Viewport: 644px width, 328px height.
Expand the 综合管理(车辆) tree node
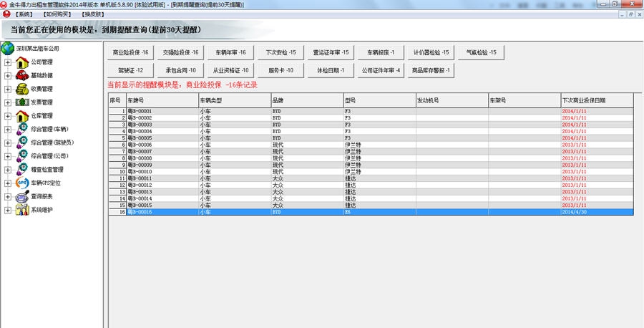click(x=8, y=130)
